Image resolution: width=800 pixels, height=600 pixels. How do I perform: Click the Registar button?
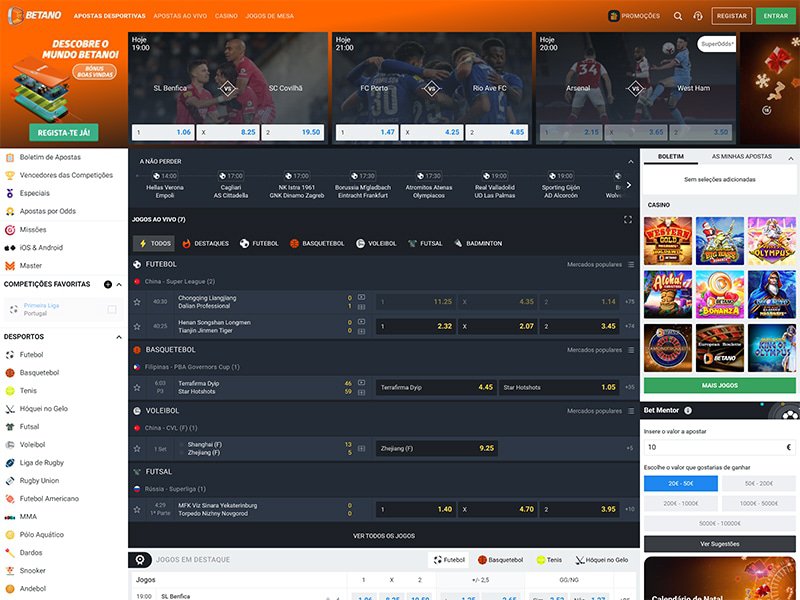pos(732,16)
